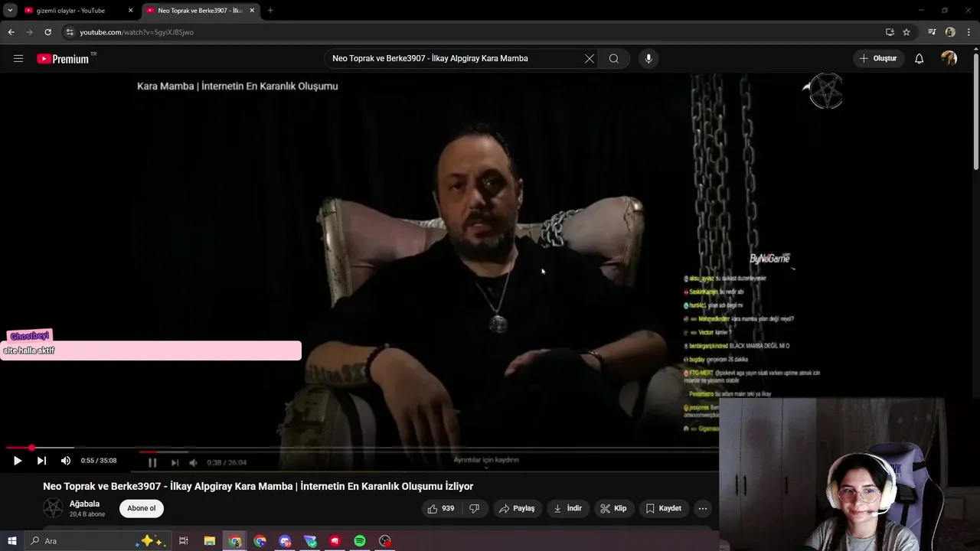Viewport: 980px width, 551px height.
Task: Play the YouTube video
Action: pos(18,461)
